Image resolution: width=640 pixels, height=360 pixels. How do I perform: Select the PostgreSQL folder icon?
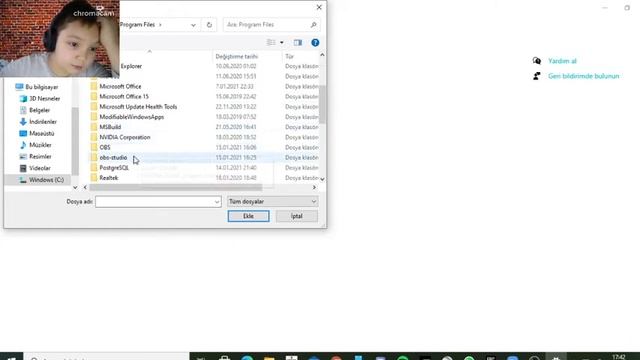(94, 168)
